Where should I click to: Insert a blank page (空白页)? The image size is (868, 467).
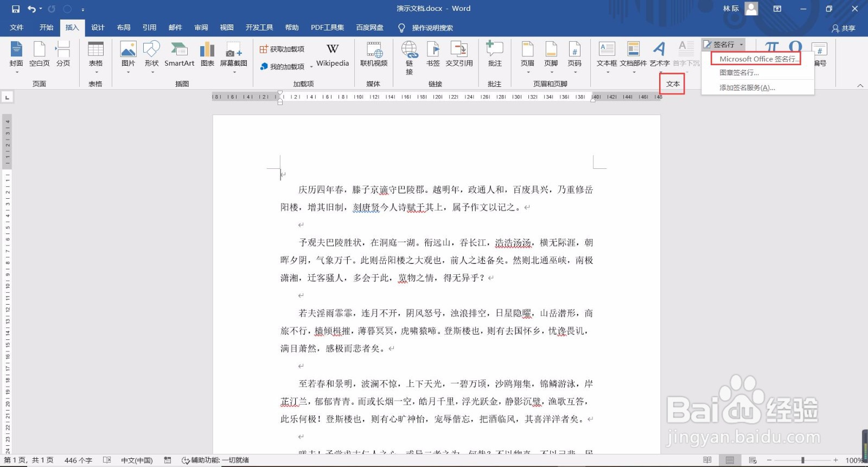tap(39, 54)
